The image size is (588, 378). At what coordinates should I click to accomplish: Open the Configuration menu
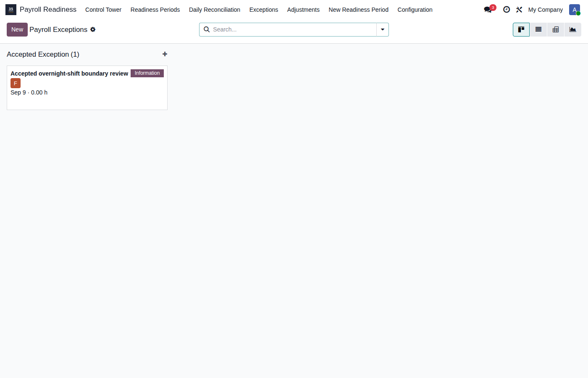415,10
